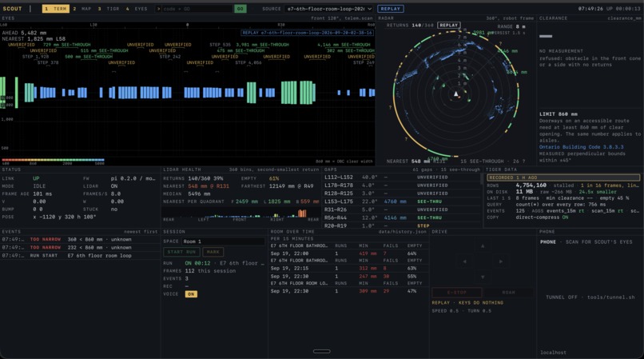Click the REPLAY badge in the RADAR header

pyautogui.click(x=448, y=25)
